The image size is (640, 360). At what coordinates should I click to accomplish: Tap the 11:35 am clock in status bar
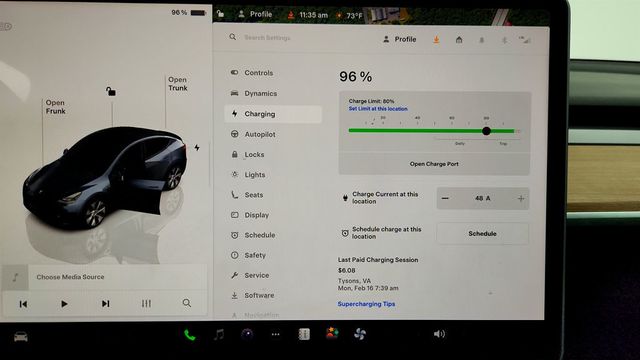313,15
